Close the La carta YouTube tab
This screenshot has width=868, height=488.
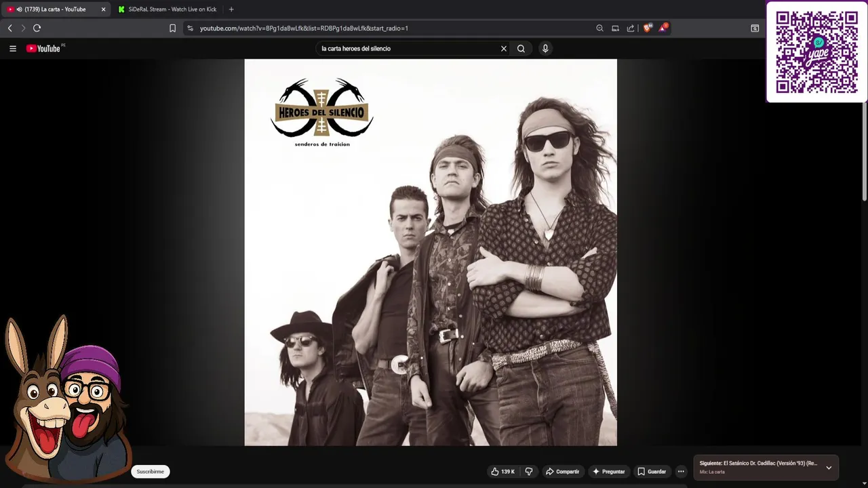(x=103, y=9)
